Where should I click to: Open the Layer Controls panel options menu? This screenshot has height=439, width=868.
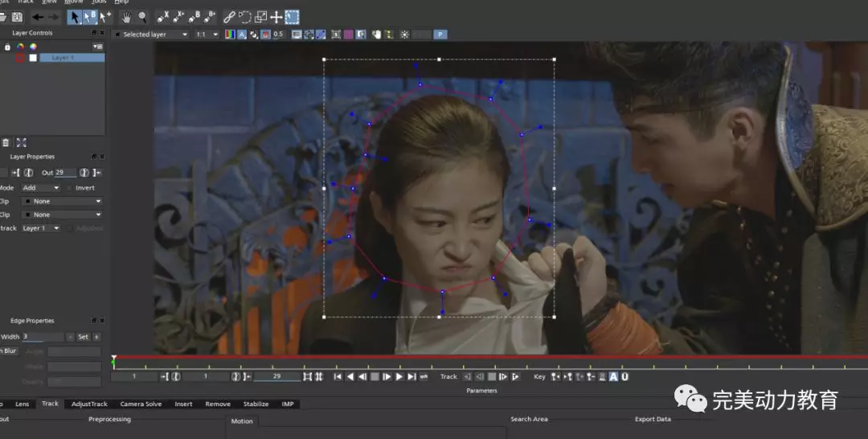(98, 47)
